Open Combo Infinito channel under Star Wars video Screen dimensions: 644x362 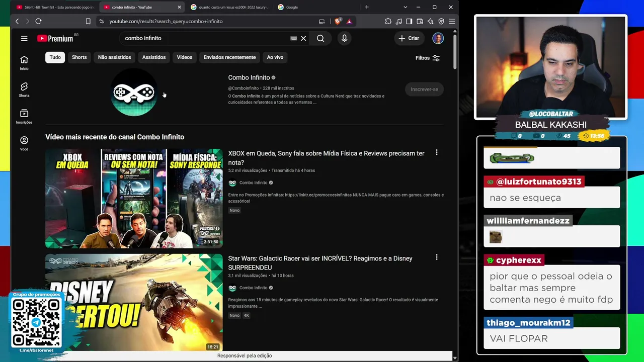(x=253, y=288)
